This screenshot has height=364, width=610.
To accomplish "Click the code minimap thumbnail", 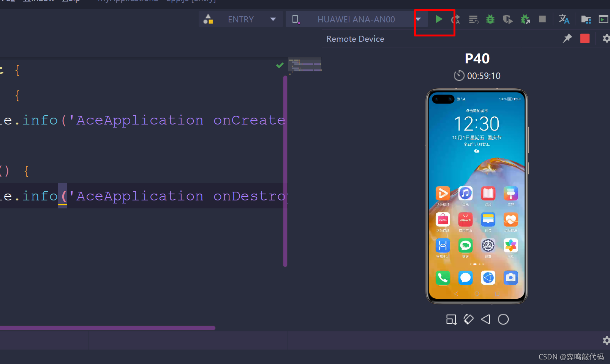I will click(305, 65).
